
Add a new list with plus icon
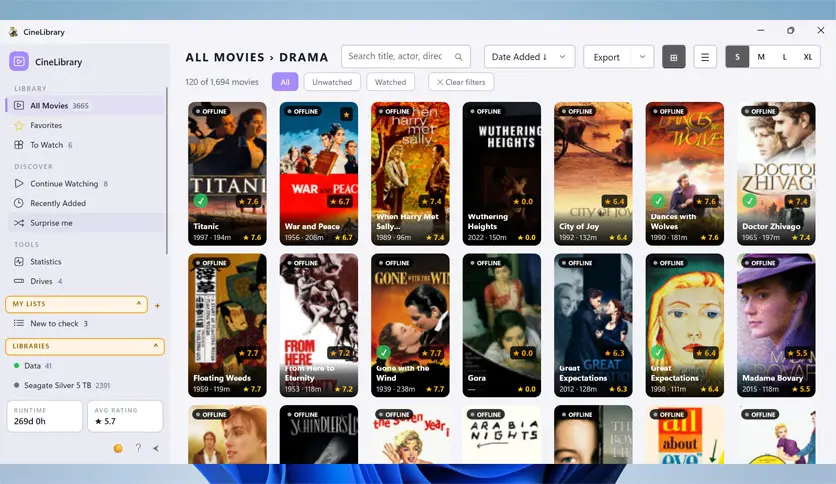click(x=157, y=306)
